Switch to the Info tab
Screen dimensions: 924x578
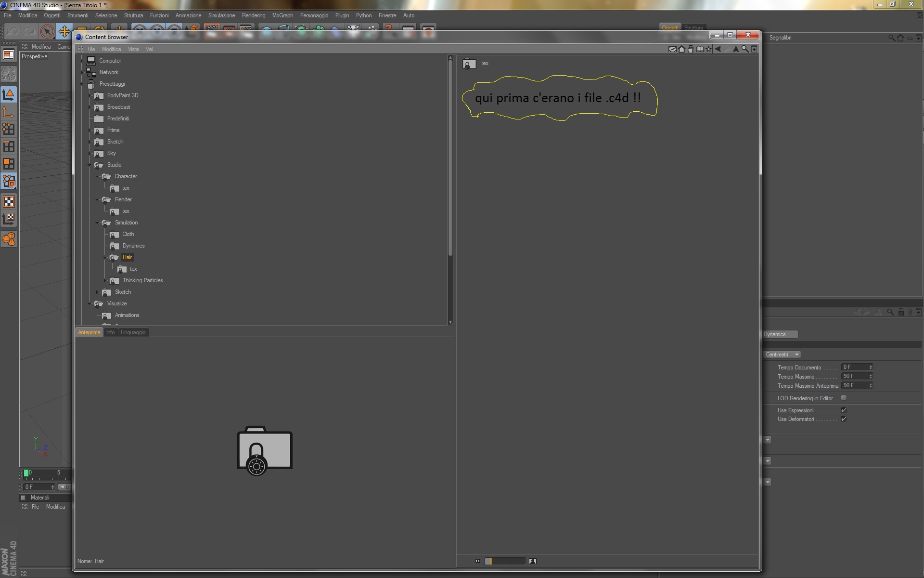tap(110, 332)
